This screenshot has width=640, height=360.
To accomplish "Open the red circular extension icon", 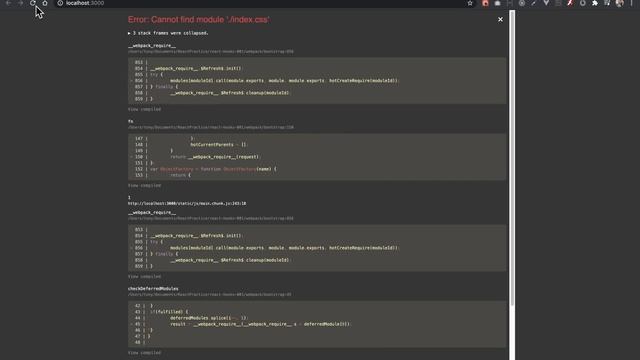I will click(485, 3).
